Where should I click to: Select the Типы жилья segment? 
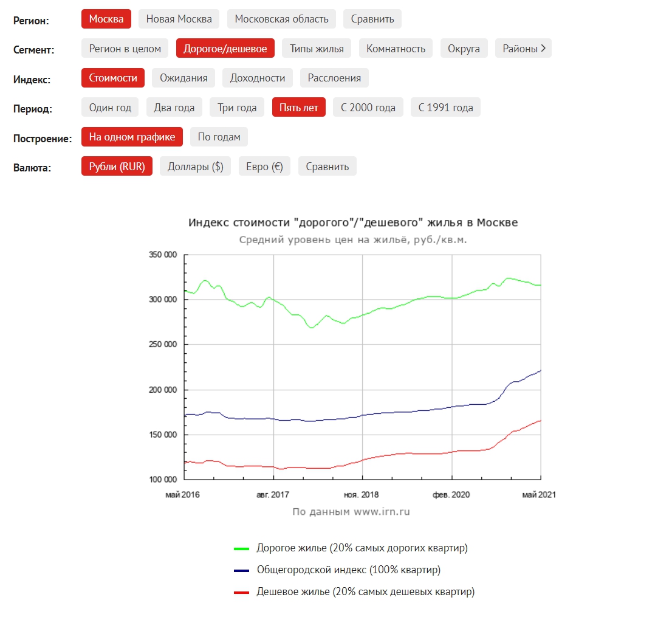coord(317,49)
